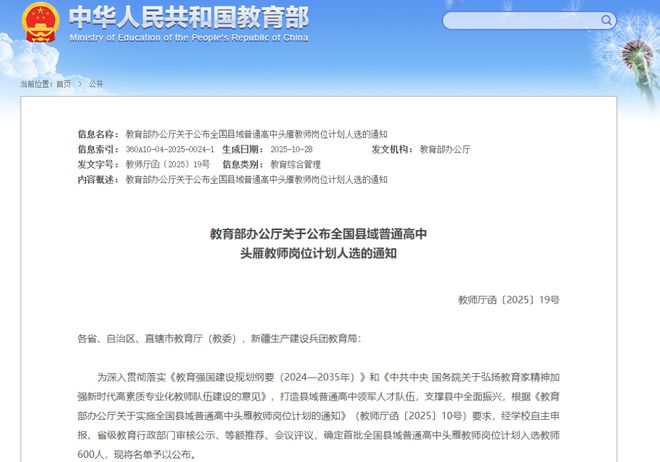Viewport: 660px width, 462px height.
Task: Click the paragraph line starting 为深入贯彻落实
Action: [x=328, y=377]
